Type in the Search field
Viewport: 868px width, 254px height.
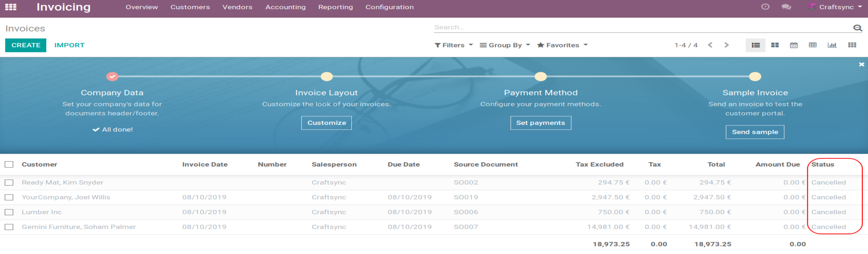(x=641, y=27)
